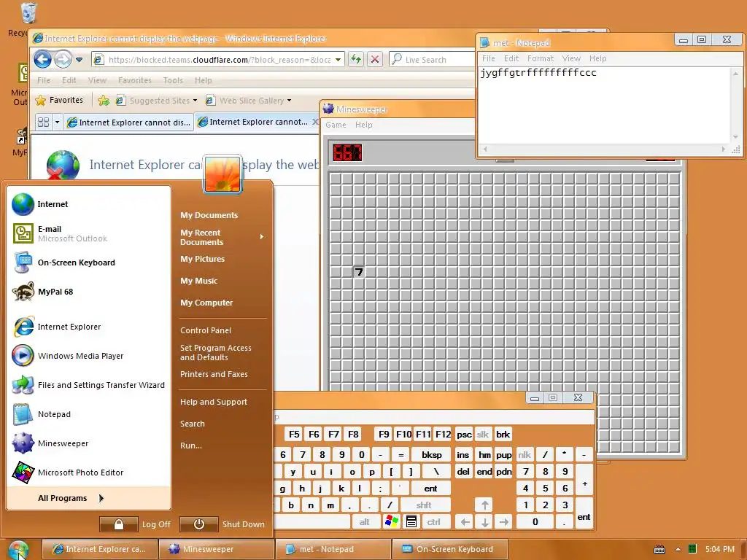Expand the Suggested Sites dropdown
Viewport: 747px width, 560px height.
(x=195, y=101)
